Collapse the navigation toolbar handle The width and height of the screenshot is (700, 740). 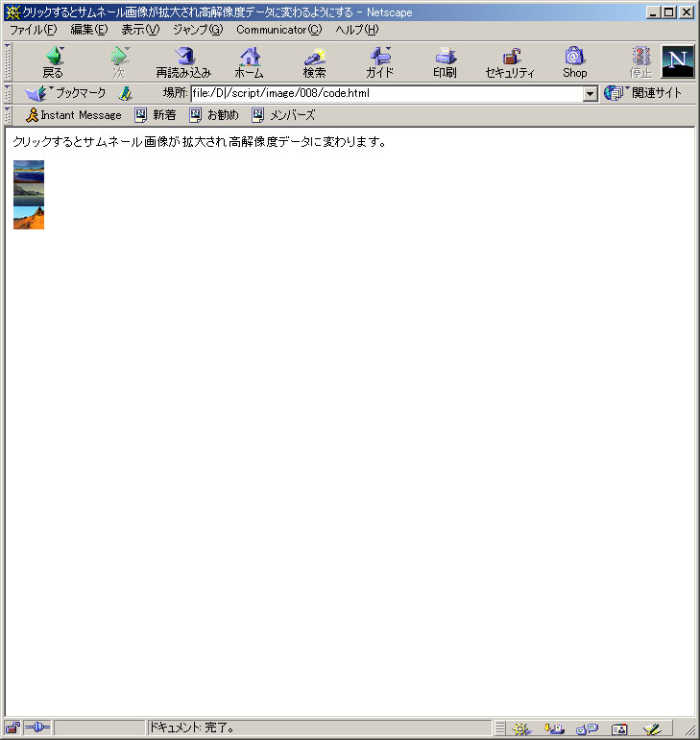point(8,61)
